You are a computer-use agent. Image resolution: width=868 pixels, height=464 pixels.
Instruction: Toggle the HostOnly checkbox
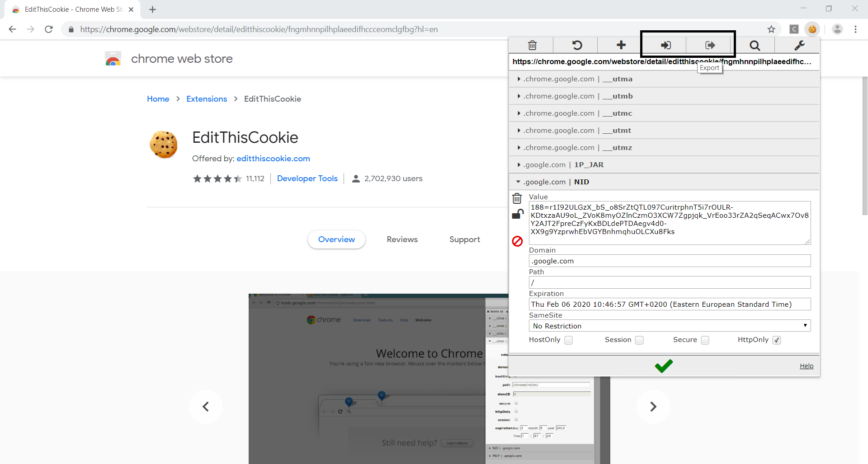click(569, 340)
